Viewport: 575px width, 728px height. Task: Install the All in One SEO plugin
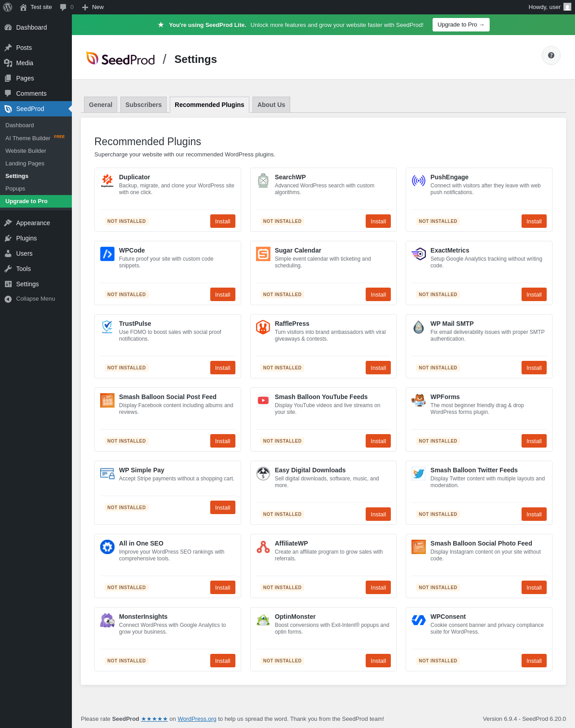point(223,587)
